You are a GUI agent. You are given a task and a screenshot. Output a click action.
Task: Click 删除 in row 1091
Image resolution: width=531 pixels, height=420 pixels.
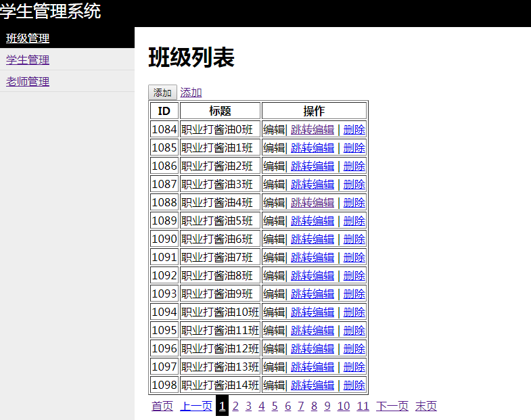(354, 258)
